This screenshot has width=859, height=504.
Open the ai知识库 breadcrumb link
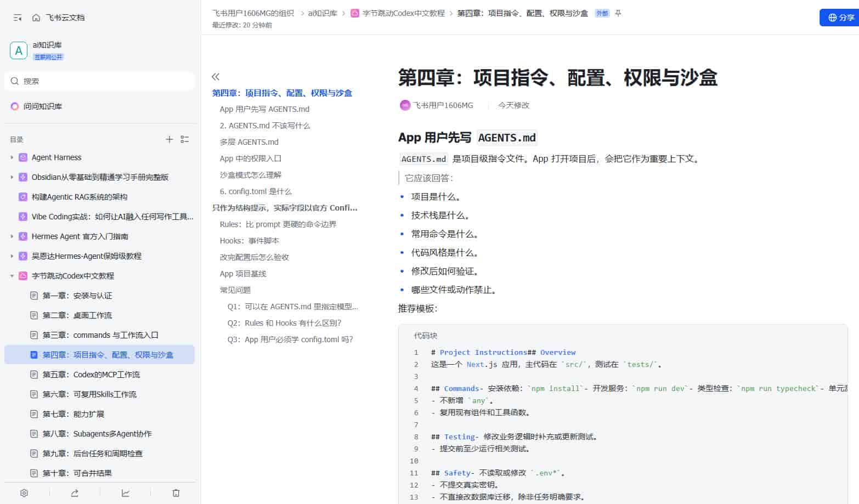[323, 13]
